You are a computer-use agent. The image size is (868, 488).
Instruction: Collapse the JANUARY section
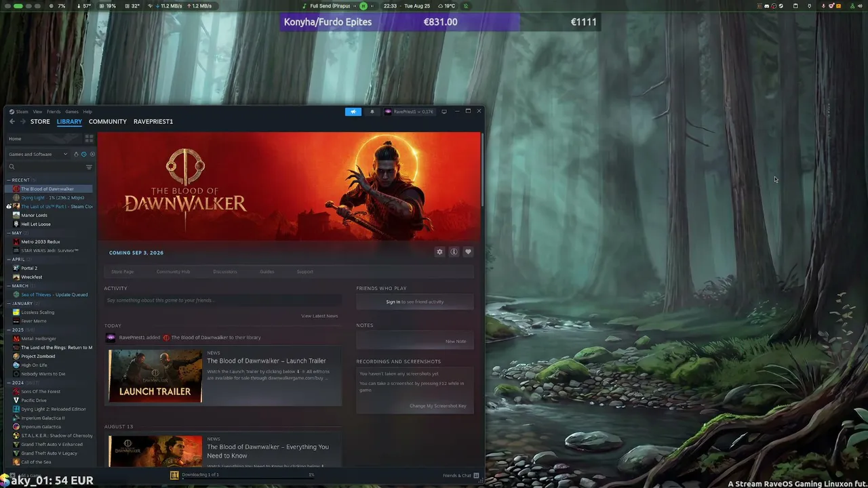click(22, 304)
